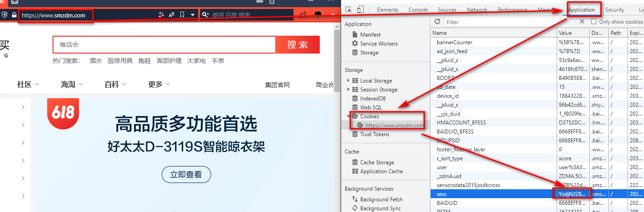The width and height of the screenshot is (644, 212).
Task: Click the trash can icon in browser title bar
Action: click(x=272, y=2)
